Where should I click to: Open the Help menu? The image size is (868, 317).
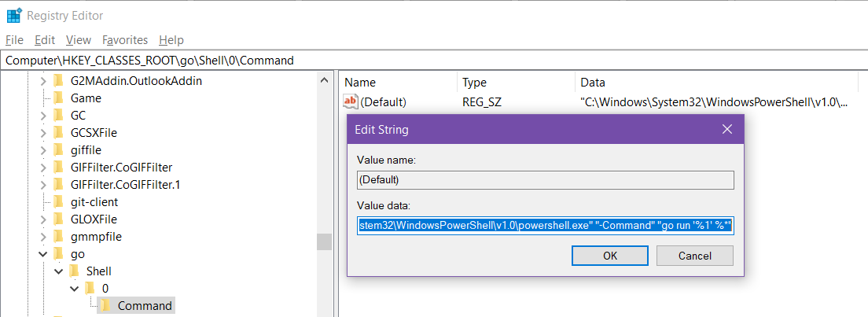171,40
